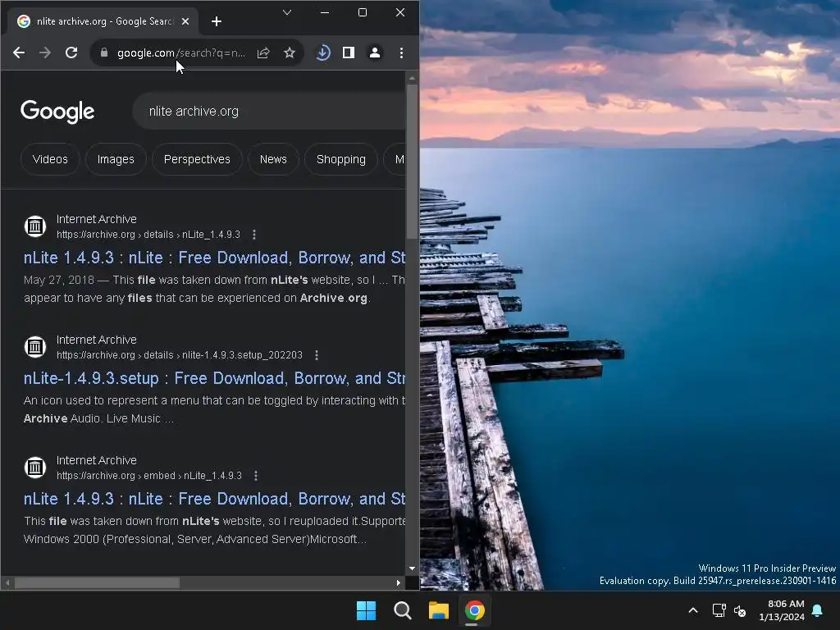Show hidden system tray icons

[x=692, y=610]
